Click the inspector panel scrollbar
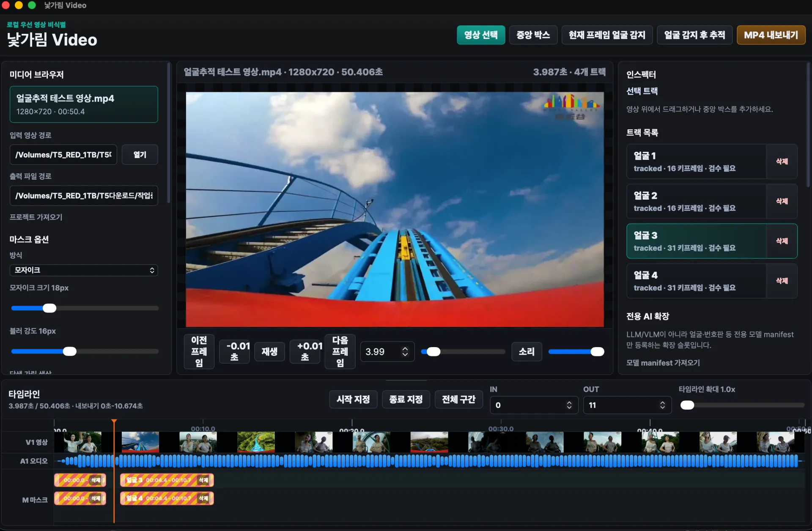 (x=809, y=125)
